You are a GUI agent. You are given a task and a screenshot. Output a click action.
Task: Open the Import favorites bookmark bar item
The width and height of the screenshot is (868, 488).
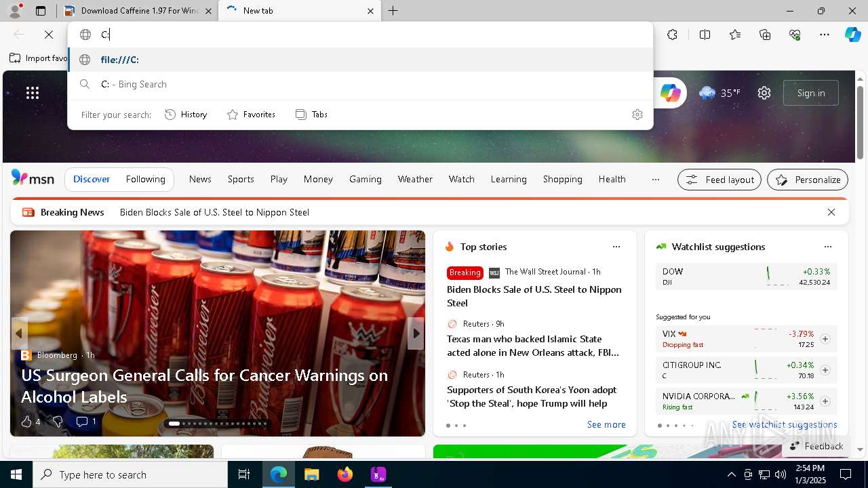tap(39, 58)
